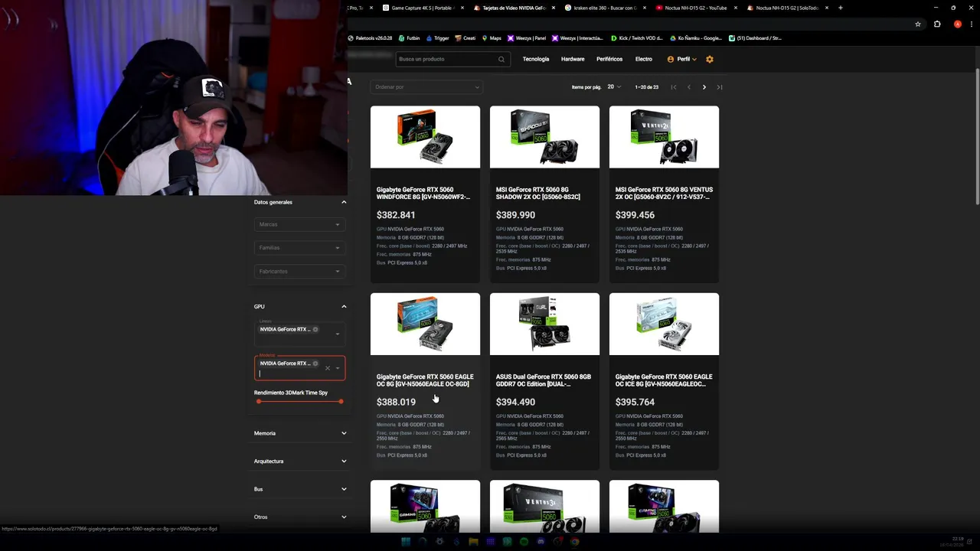This screenshot has width=980, height=551.
Task: Open File Explorer from the taskbar
Action: (x=473, y=542)
